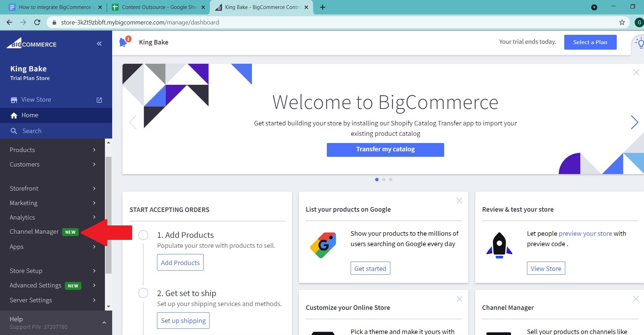Select second carousel pagination dot
This screenshot has height=335, width=644.
pyautogui.click(x=384, y=180)
